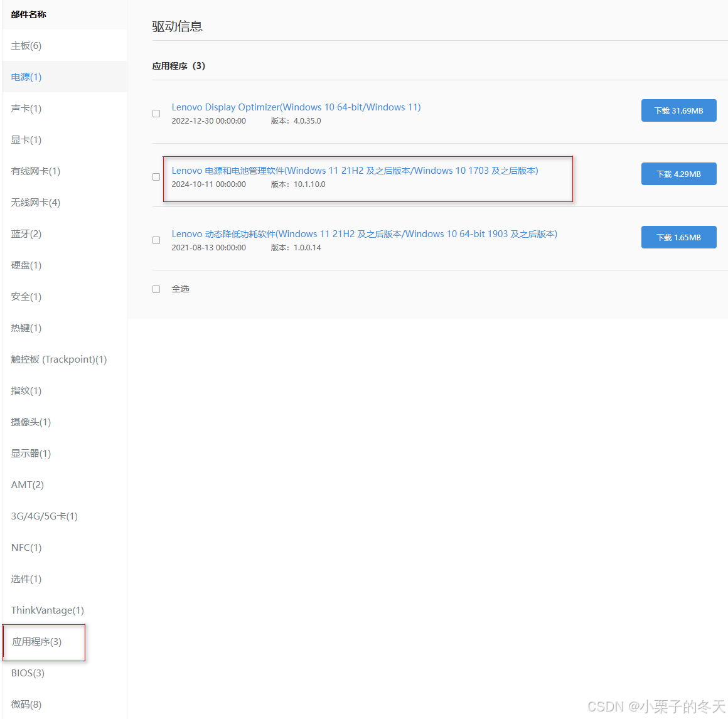Open the Lenovo Display Optimizer link
The width and height of the screenshot is (728, 719).
click(x=296, y=107)
